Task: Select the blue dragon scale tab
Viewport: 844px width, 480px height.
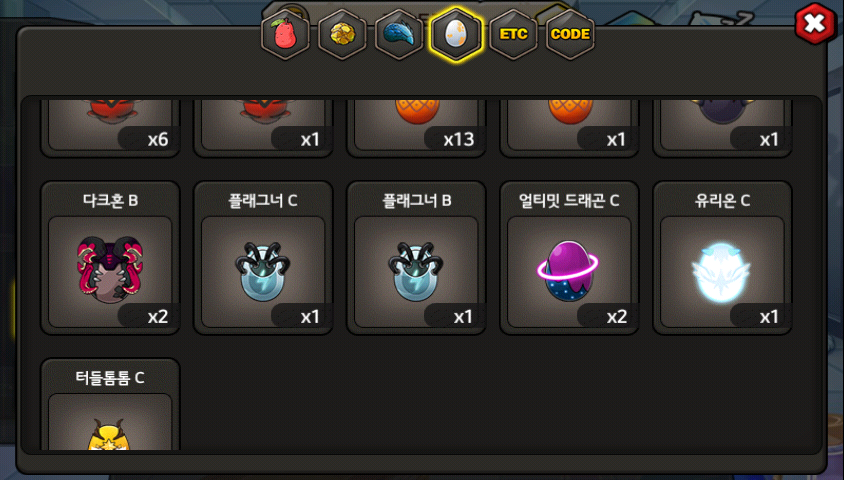Action: point(399,34)
